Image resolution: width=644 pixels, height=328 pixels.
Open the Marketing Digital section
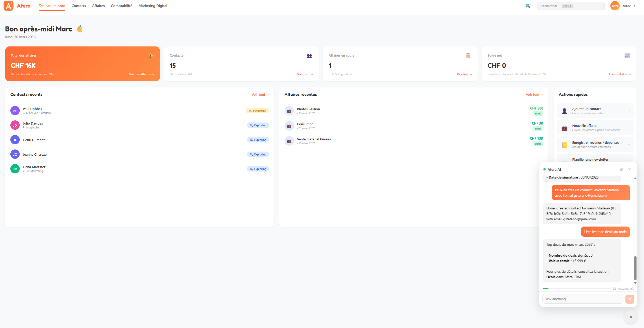point(152,6)
